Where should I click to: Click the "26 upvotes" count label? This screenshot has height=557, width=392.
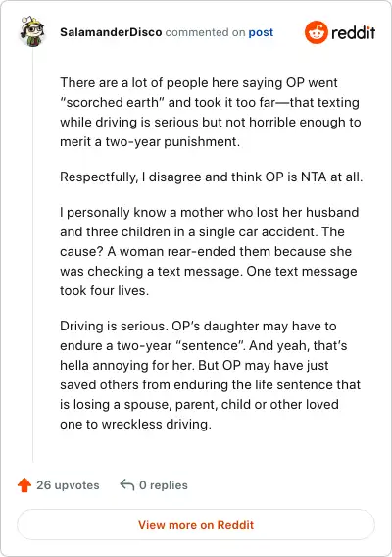pos(68,485)
